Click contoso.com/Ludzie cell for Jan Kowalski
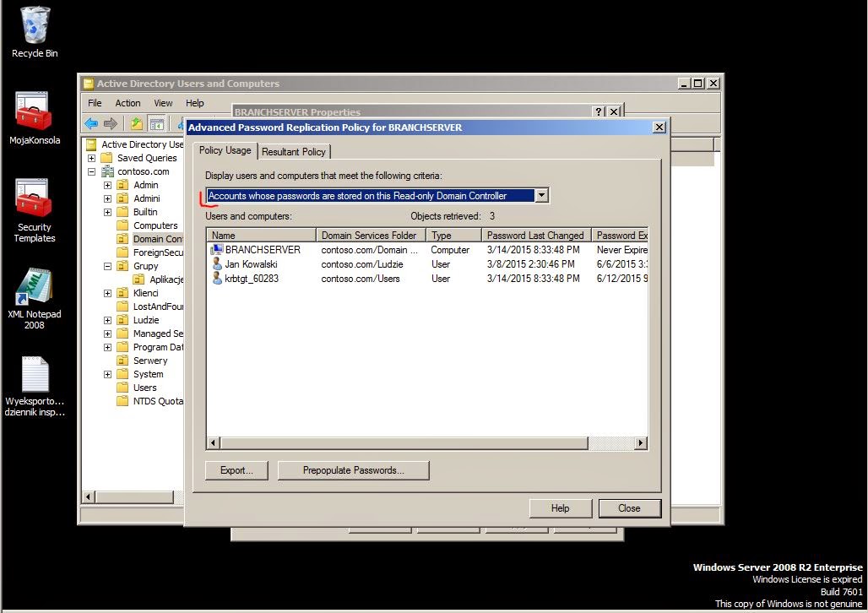 (x=362, y=264)
